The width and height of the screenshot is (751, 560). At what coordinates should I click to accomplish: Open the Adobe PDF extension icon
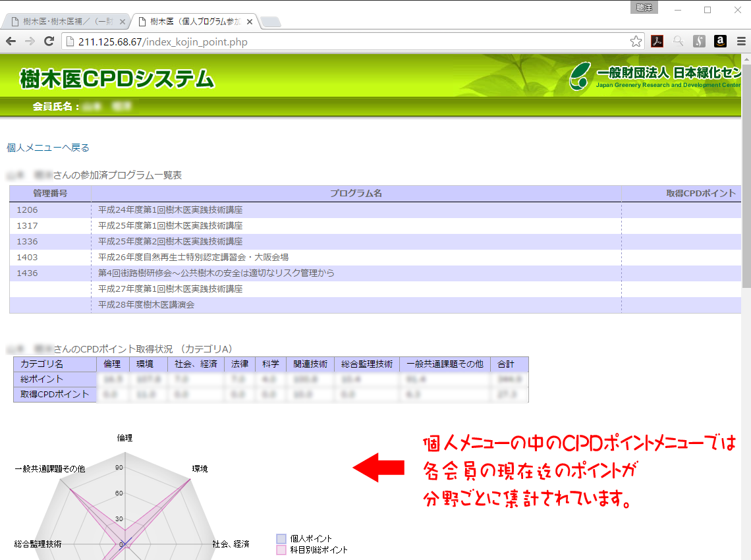tap(657, 42)
